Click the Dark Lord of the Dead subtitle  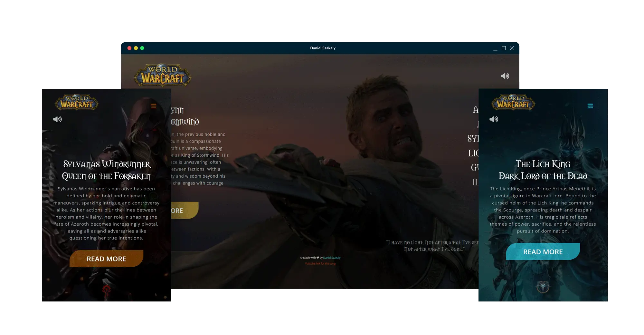click(x=543, y=176)
